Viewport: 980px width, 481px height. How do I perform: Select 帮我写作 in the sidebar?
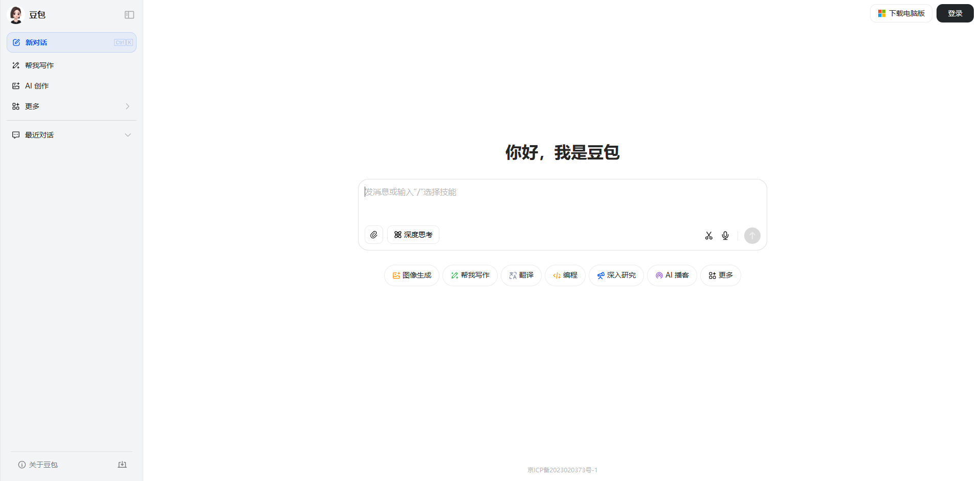point(72,65)
